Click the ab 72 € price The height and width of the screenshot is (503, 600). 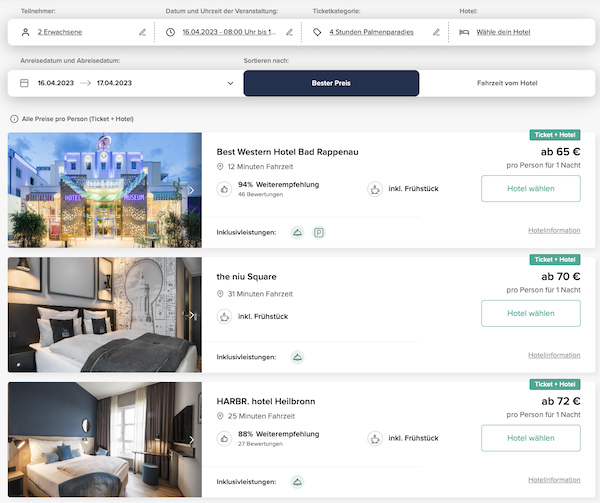click(561, 401)
